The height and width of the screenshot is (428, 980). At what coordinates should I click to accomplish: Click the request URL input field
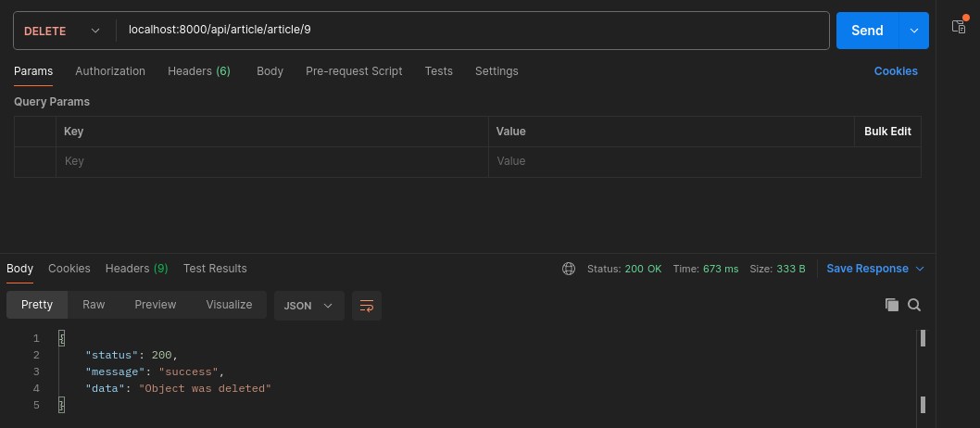472,31
